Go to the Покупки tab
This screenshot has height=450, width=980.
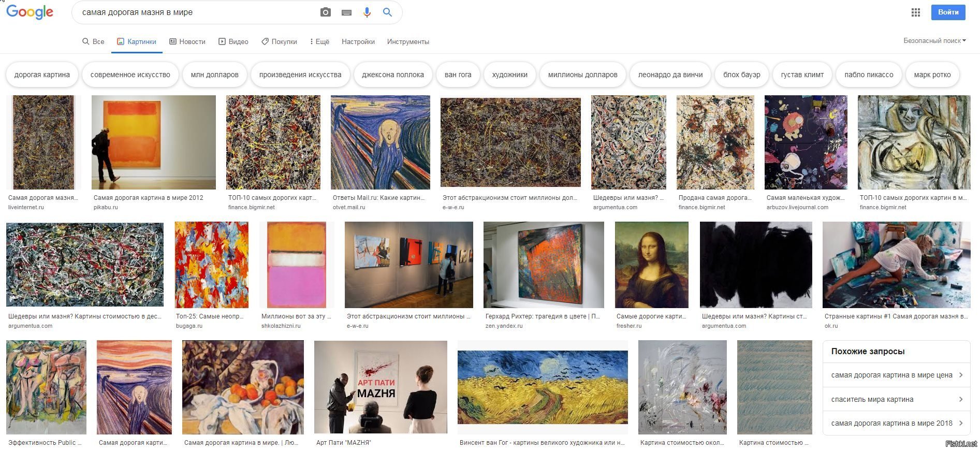click(x=279, y=41)
